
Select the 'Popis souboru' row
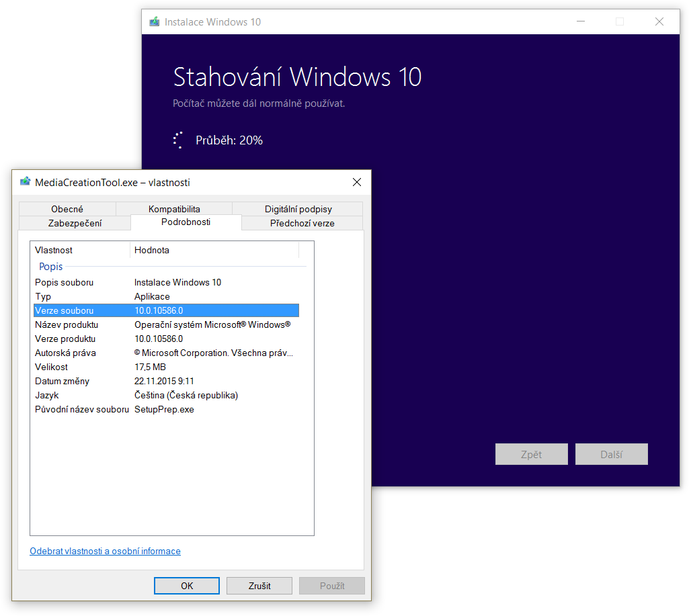click(166, 282)
